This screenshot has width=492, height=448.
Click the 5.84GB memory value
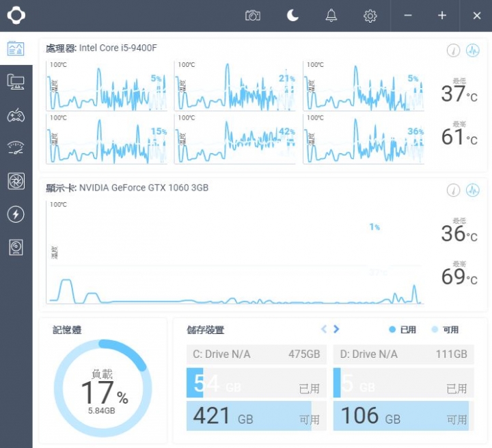pos(101,410)
